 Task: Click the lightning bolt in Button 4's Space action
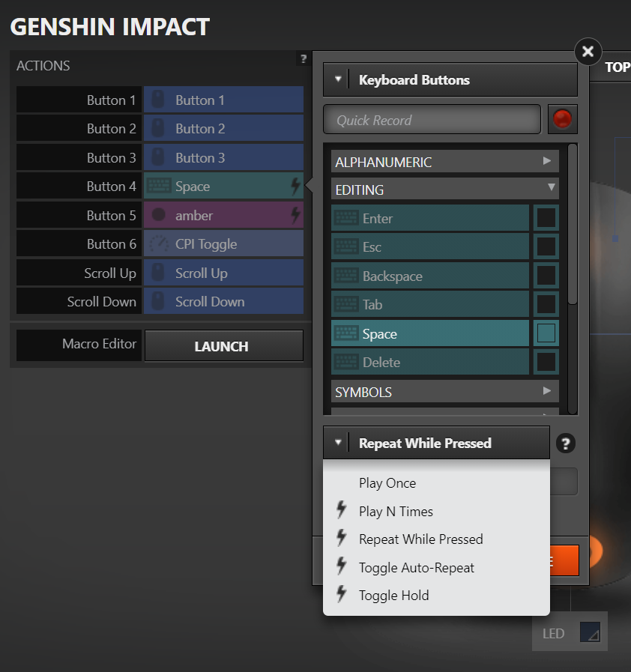295,186
